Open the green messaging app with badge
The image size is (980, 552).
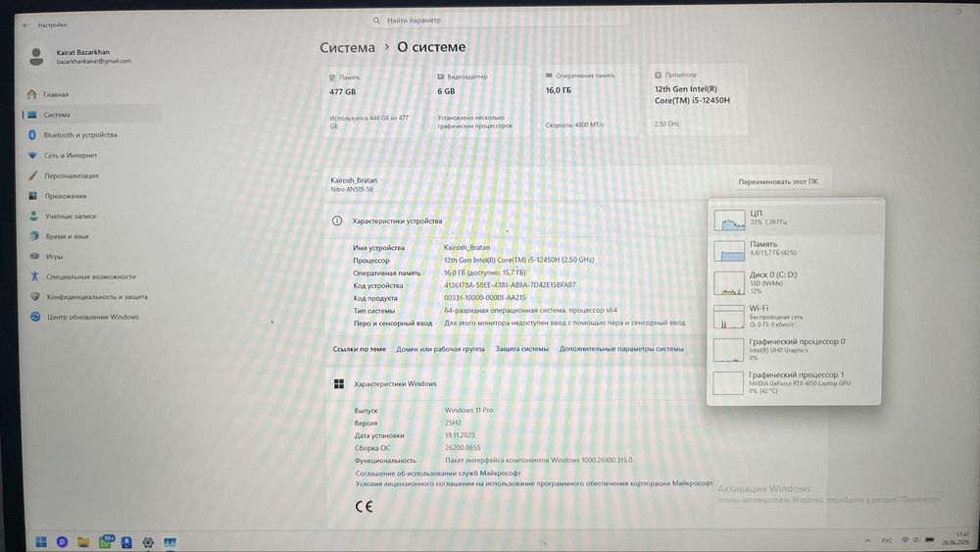click(105, 541)
